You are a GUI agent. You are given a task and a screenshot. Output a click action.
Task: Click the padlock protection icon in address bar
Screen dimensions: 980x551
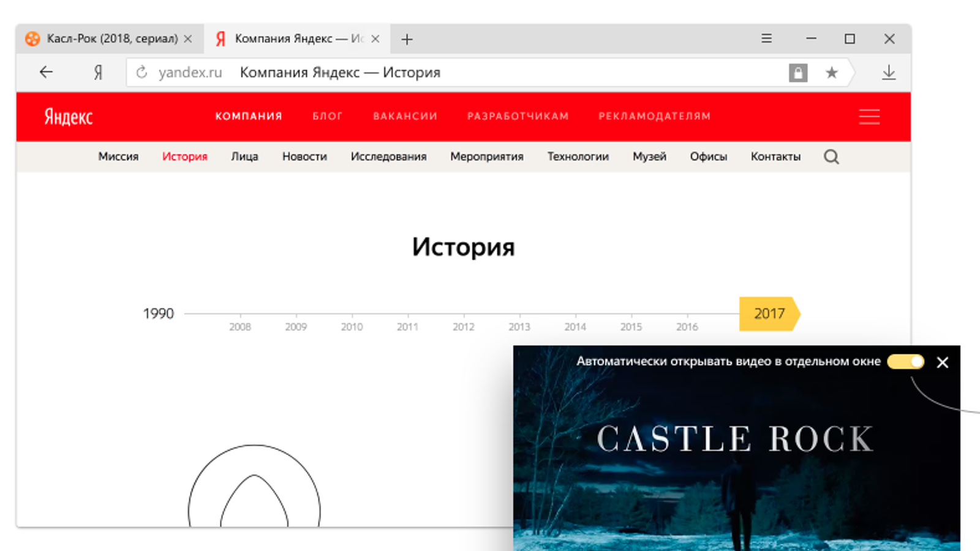tap(797, 73)
